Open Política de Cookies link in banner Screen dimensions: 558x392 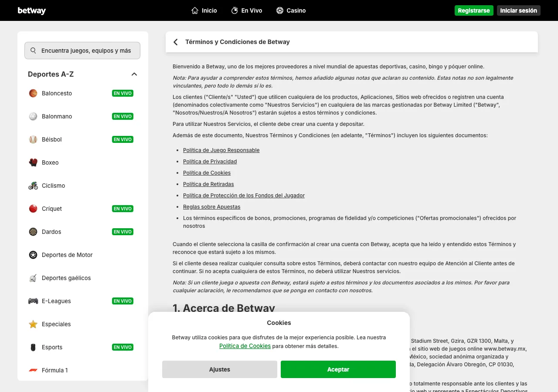tap(245, 346)
